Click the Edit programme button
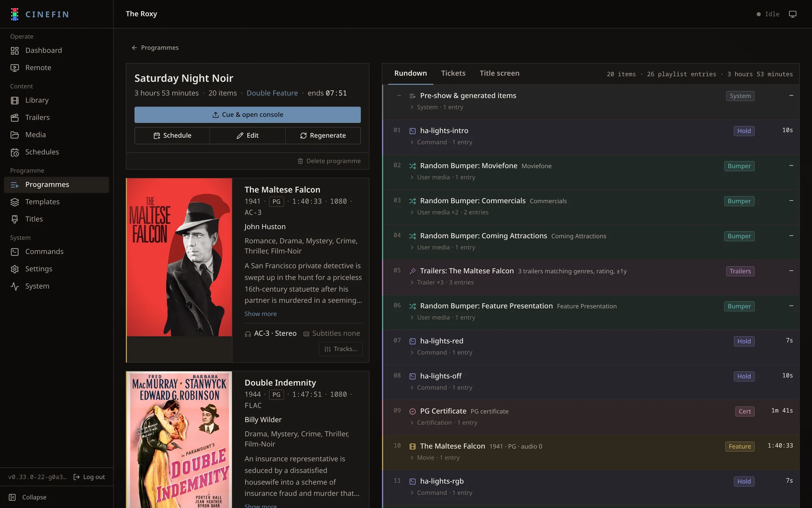Image resolution: width=812 pixels, height=508 pixels. (248, 136)
